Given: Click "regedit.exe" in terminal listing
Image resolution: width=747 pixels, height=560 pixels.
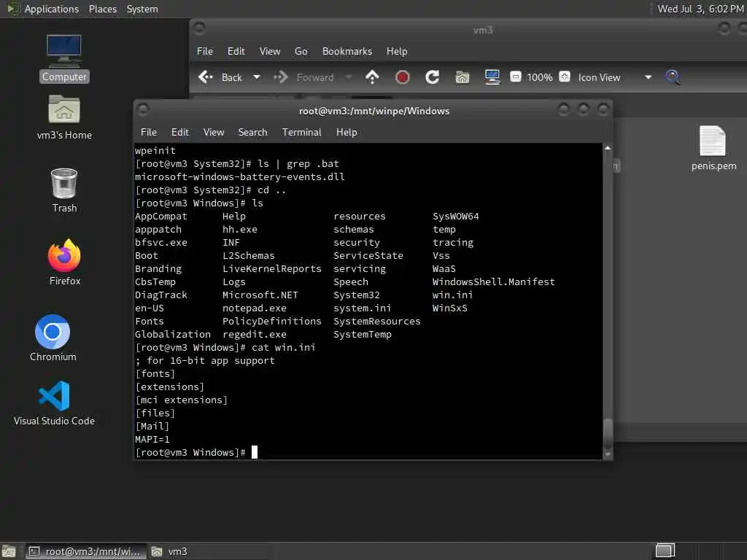Looking at the screenshot, I should (x=255, y=334).
